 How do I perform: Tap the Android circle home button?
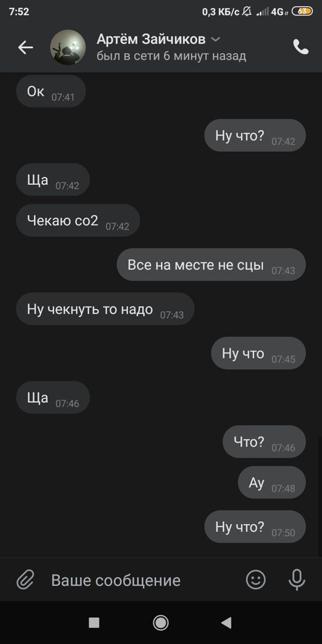[160, 623]
